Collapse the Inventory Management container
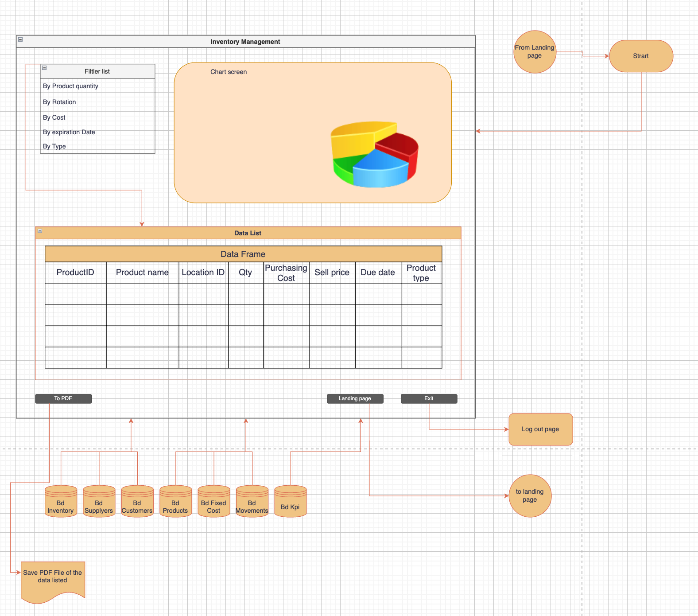The height and width of the screenshot is (616, 698). pyautogui.click(x=20, y=39)
